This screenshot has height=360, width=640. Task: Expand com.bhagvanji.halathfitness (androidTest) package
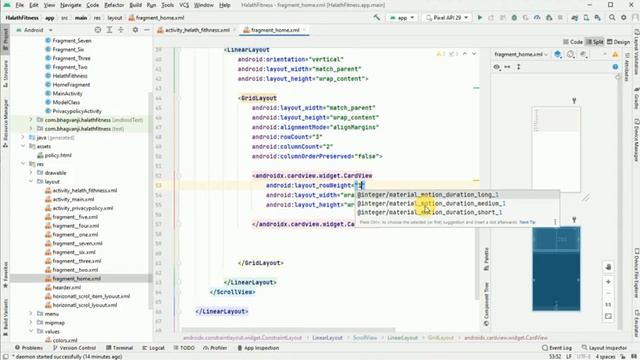tap(31, 120)
